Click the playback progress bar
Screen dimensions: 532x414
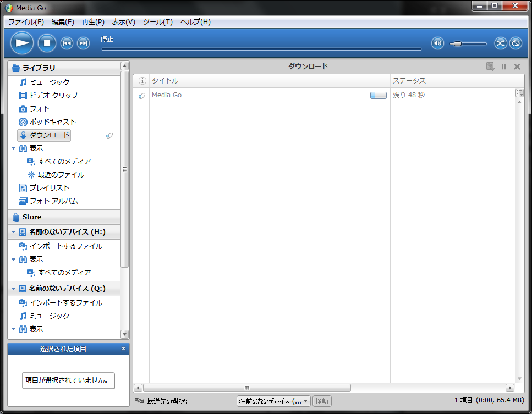tap(261, 49)
